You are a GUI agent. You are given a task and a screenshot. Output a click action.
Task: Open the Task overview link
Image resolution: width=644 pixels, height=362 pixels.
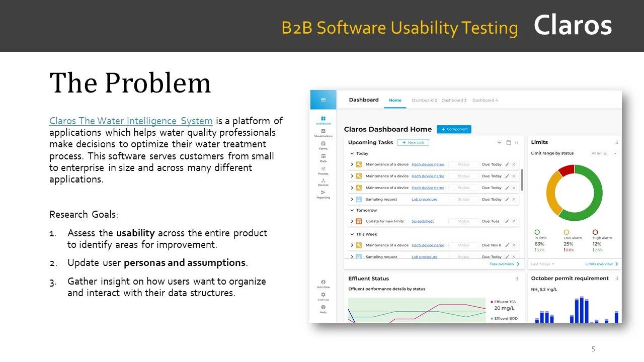[x=502, y=264]
